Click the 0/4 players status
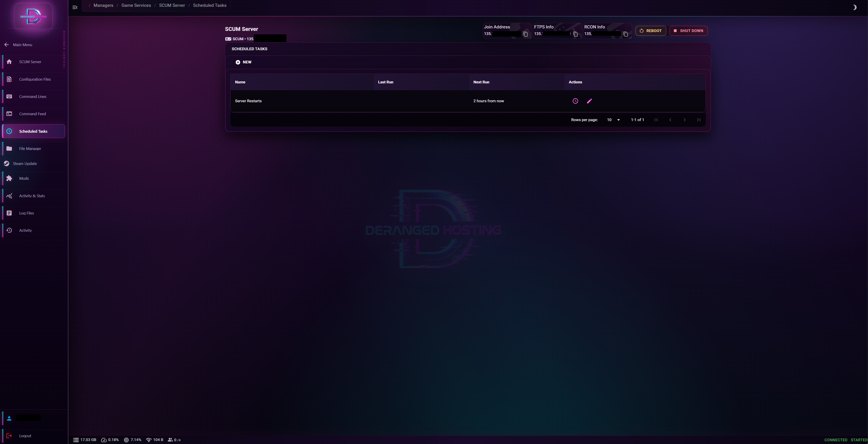Viewport: 868px width, 444px height. pos(174,440)
